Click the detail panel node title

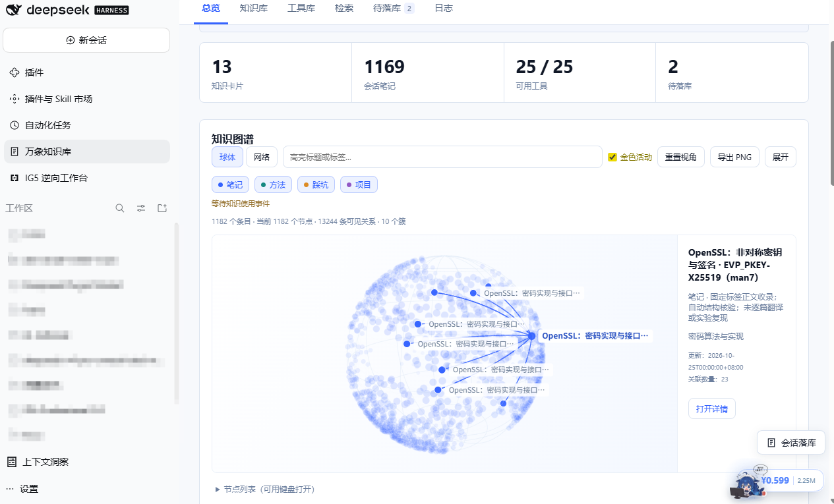[736, 265]
